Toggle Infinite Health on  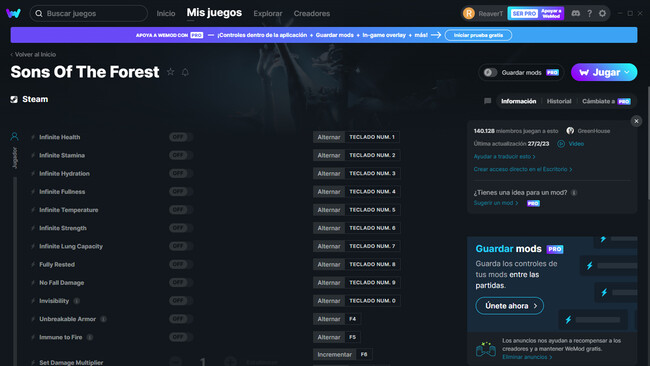180,137
